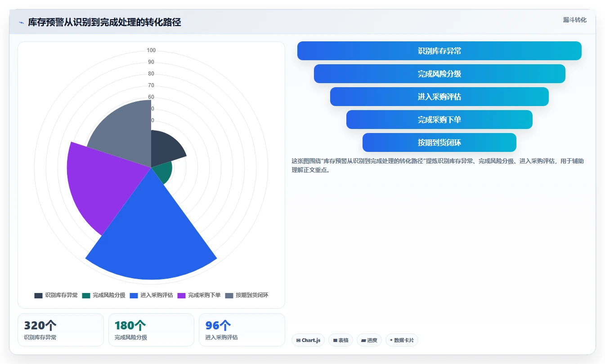Click the title 库存预警从识别到完成处理的转化路径
Image resolution: width=605 pixels, height=364 pixels.
(x=104, y=22)
